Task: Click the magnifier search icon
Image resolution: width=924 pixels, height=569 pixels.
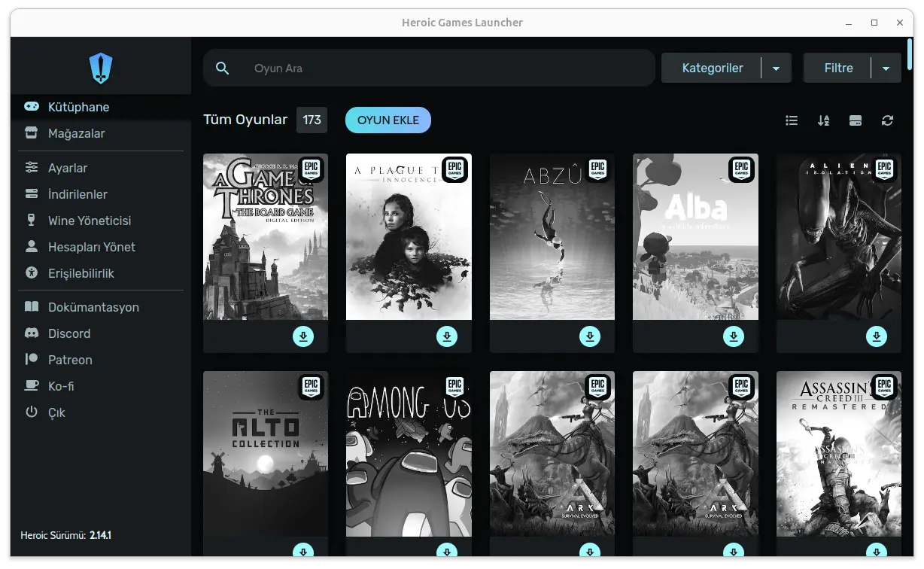Action: point(222,68)
